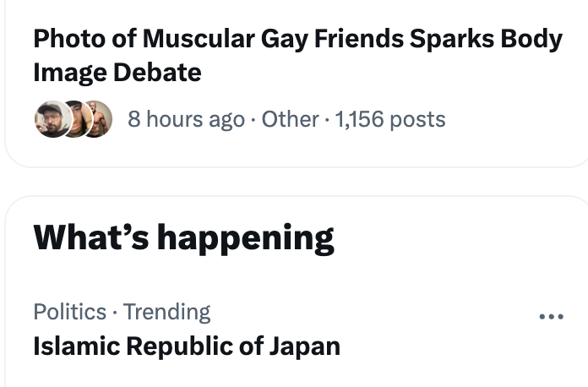The image size is (588, 387).
Task: Click the word 'posts' after 1,156
Action: (x=417, y=120)
